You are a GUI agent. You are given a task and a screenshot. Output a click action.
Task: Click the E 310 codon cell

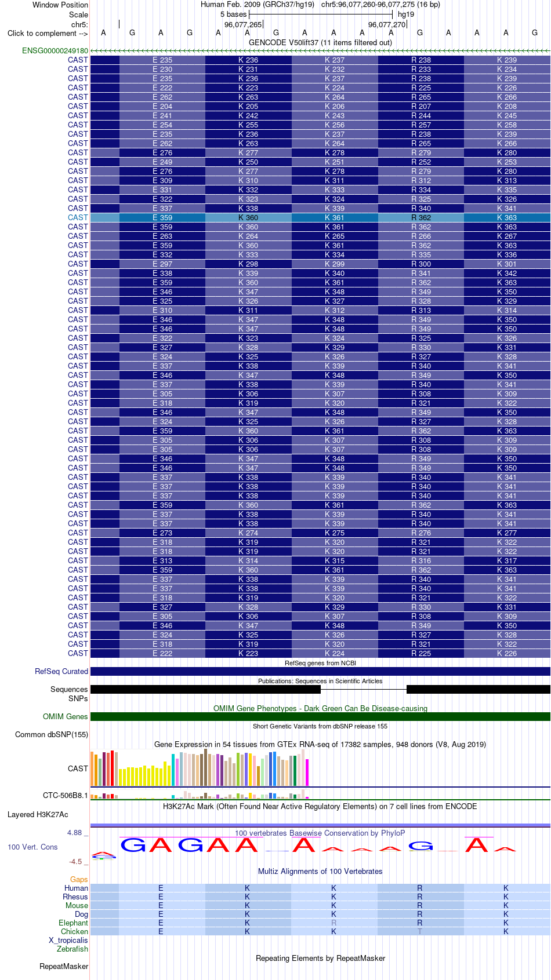pos(162,311)
